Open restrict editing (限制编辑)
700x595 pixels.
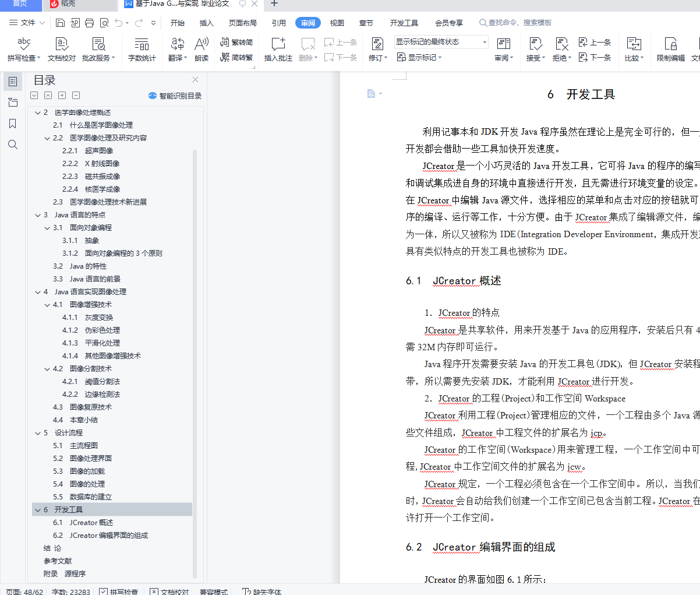tap(670, 50)
